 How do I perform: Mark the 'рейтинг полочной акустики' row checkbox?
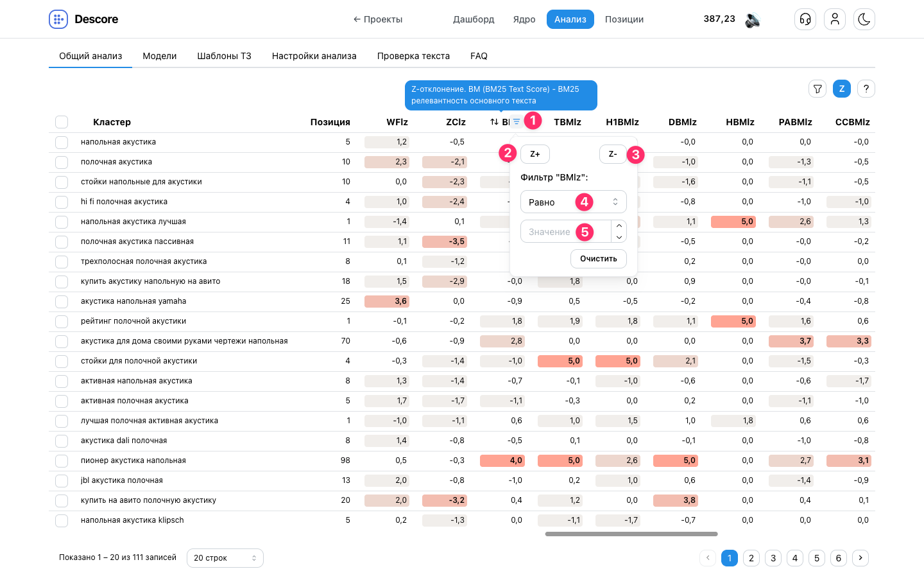[x=62, y=321]
